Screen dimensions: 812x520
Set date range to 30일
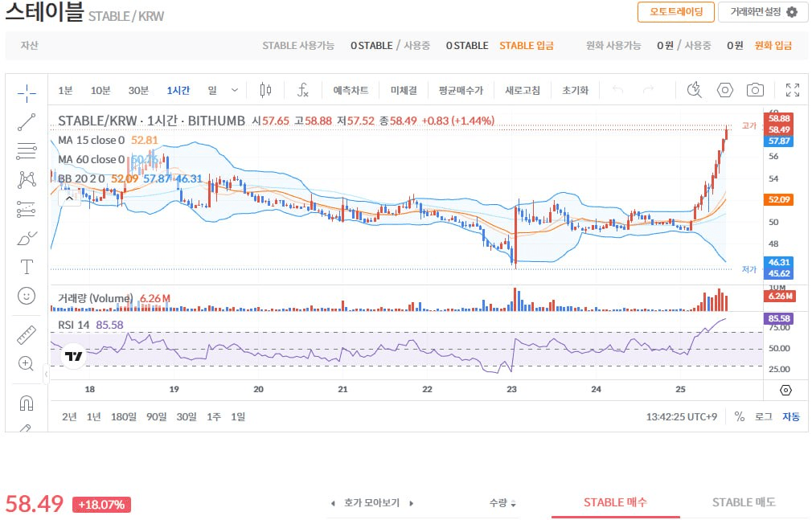pos(187,416)
